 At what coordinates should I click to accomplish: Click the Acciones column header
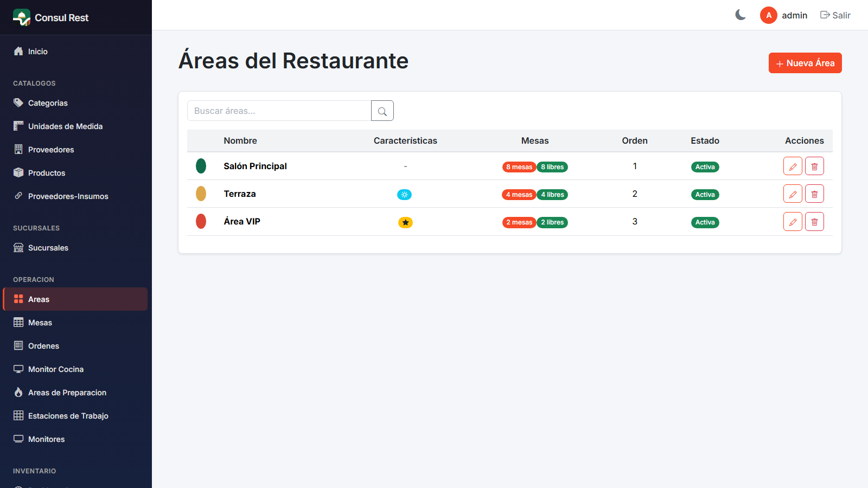point(805,140)
